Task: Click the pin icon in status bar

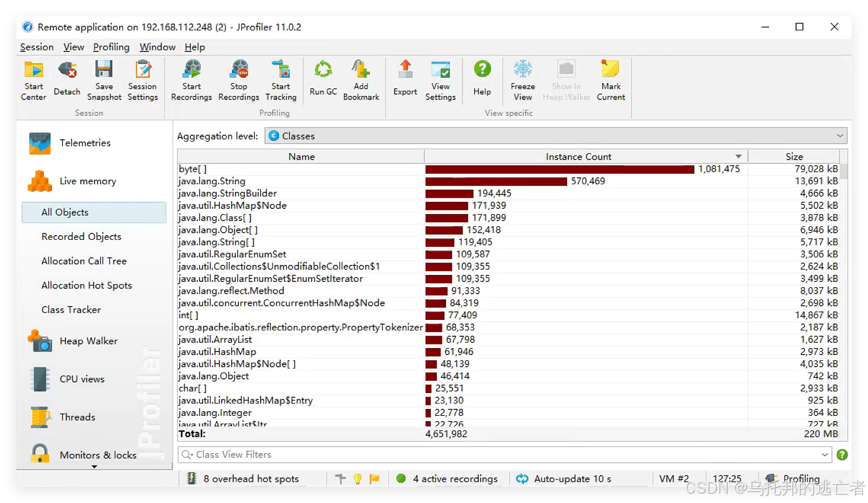Action: point(341,478)
